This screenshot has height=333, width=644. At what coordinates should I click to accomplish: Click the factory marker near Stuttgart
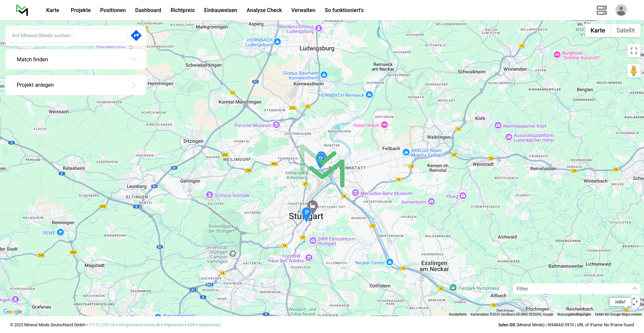(x=313, y=205)
